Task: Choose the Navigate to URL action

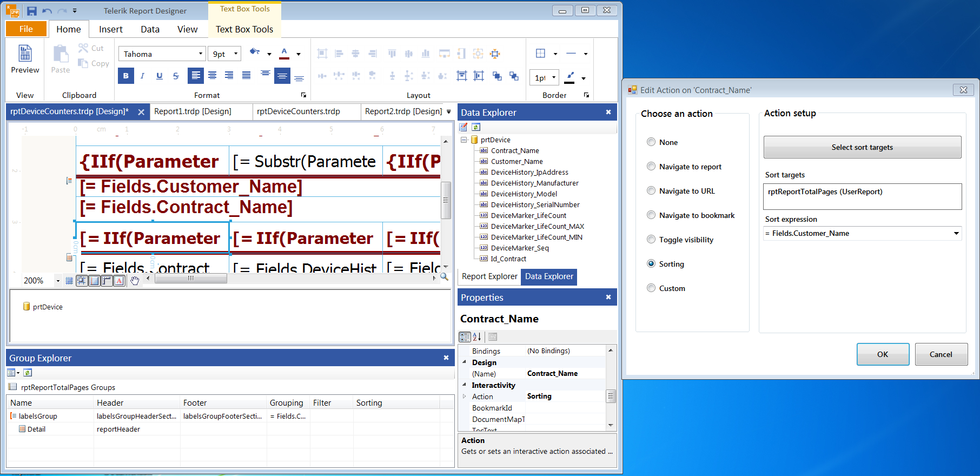Action: click(x=651, y=191)
